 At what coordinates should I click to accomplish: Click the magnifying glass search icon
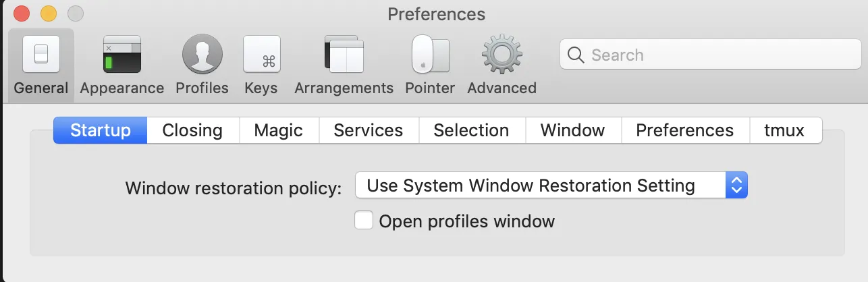(576, 55)
